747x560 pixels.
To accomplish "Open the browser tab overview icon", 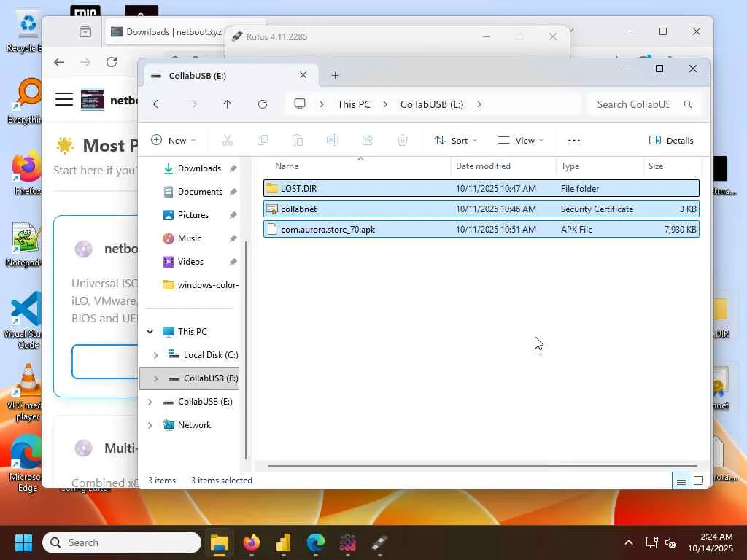I will [85, 32].
